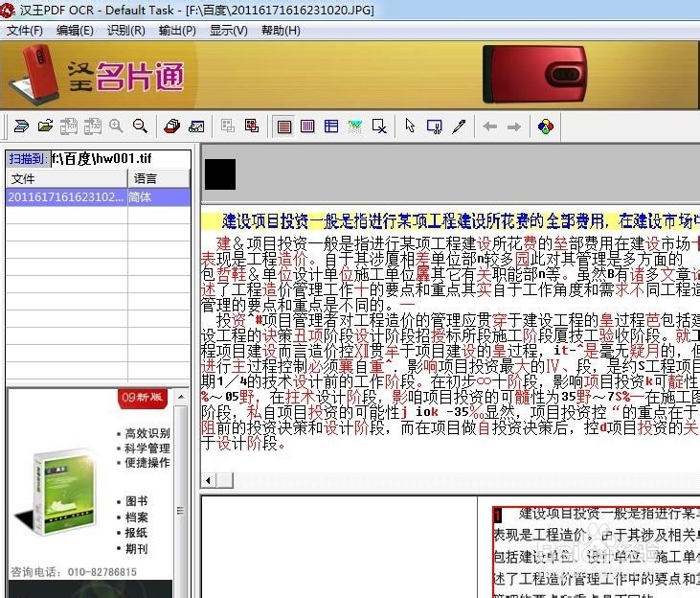Open the 编辑(E) menu
Viewport: 700px width, 598px height.
(x=75, y=31)
